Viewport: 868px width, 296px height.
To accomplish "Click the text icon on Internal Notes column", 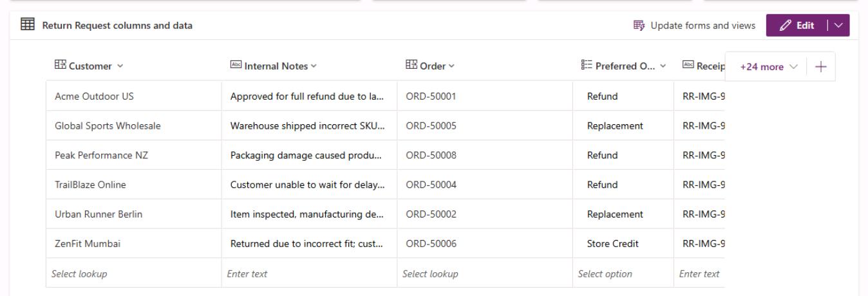I will [235, 66].
